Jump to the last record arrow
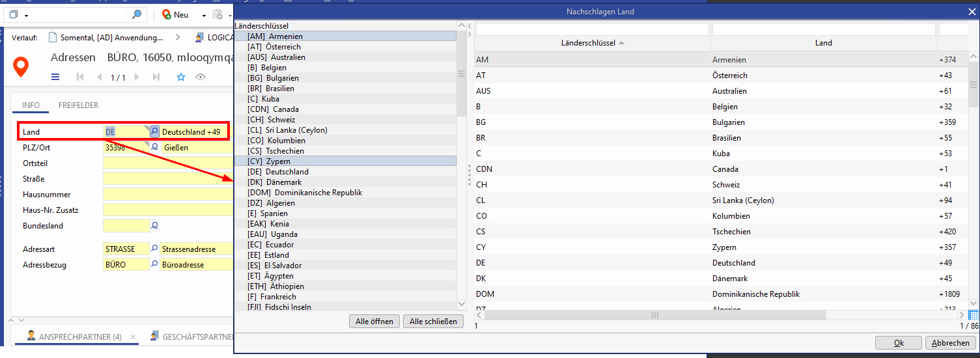Viewport: 980px width, 358px height. click(x=156, y=77)
